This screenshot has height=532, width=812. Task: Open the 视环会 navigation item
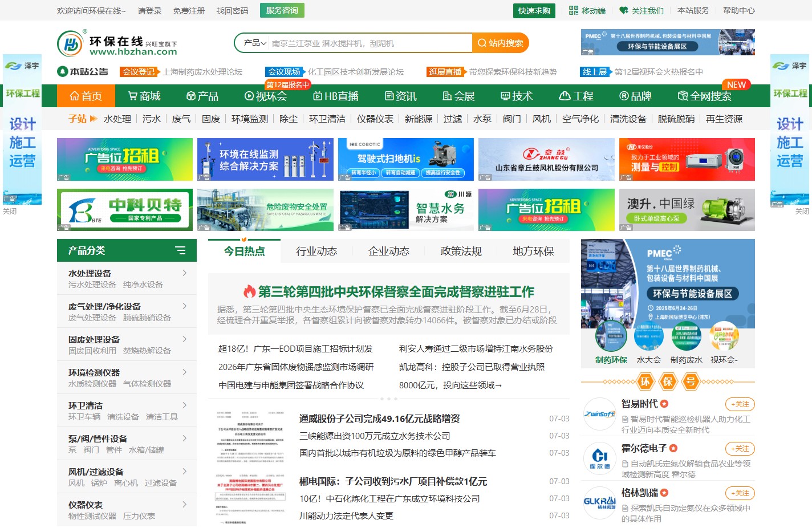266,96
